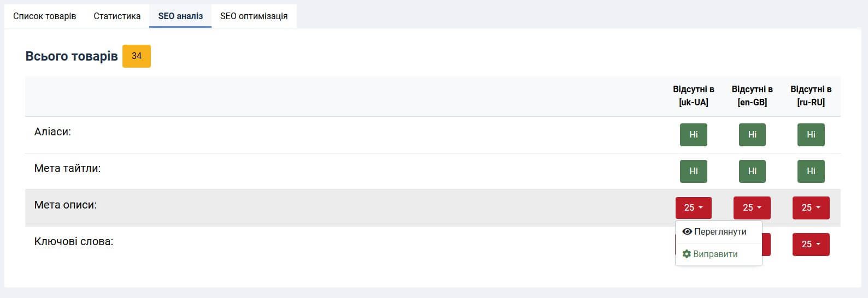
Task: Click the yellow 34 total products badge
Action: tap(136, 56)
